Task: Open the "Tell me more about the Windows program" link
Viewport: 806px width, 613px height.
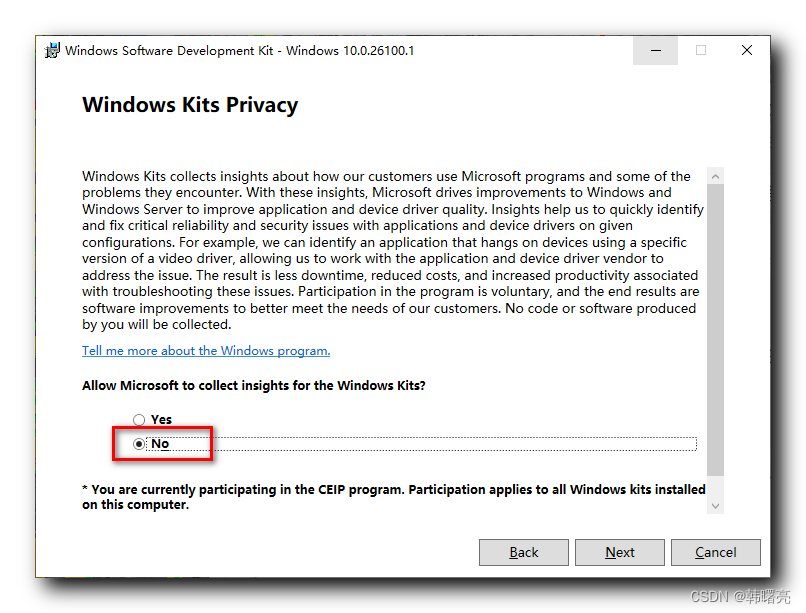Action: [x=205, y=350]
